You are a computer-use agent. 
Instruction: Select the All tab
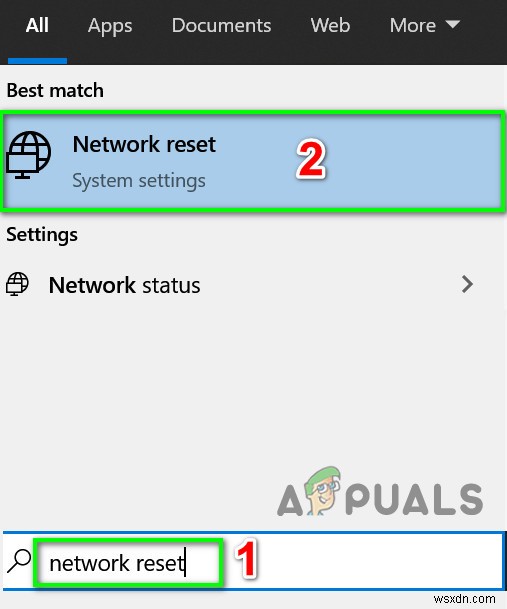pos(37,25)
